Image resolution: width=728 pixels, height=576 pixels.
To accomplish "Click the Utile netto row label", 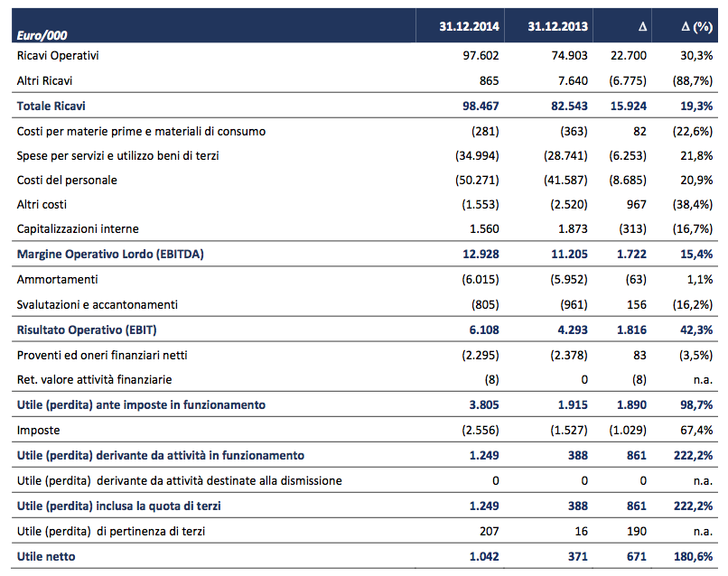I will click(x=46, y=556).
